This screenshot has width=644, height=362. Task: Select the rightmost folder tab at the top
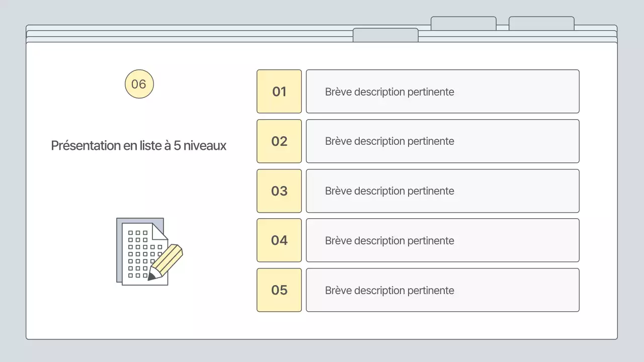pyautogui.click(x=541, y=23)
